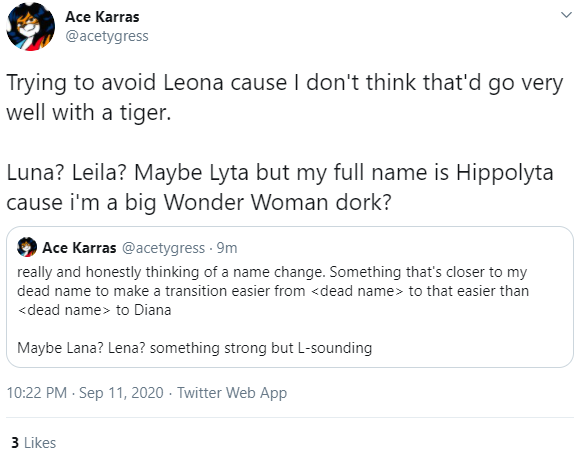Click the 10:22 PM time in tweet footer
Image resolution: width=577 pixels, height=449 pixels.
[x=37, y=393]
